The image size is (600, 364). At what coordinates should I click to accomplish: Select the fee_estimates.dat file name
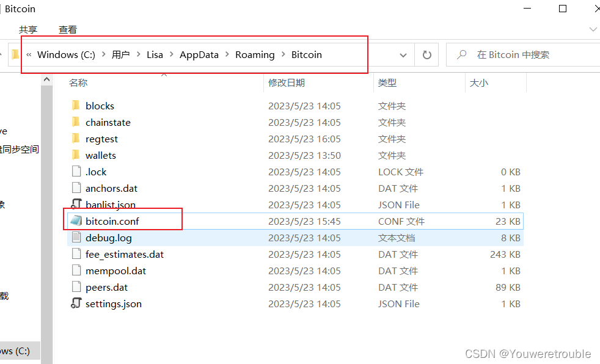pos(125,254)
